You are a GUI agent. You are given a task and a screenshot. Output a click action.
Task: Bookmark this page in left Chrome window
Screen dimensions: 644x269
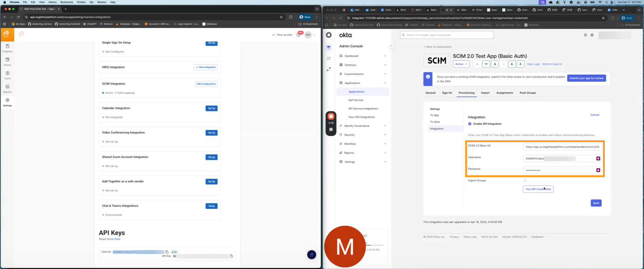click(281, 17)
